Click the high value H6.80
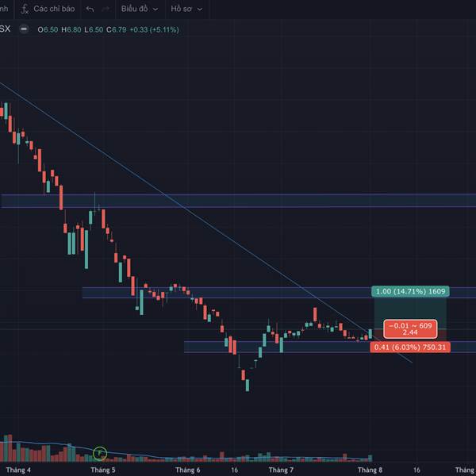 click(71, 30)
